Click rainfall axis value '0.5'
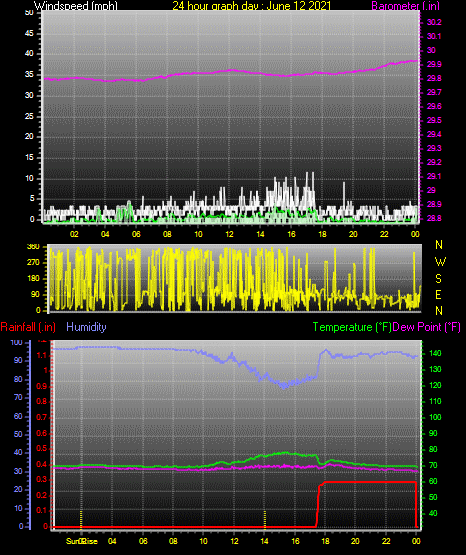 [42, 448]
